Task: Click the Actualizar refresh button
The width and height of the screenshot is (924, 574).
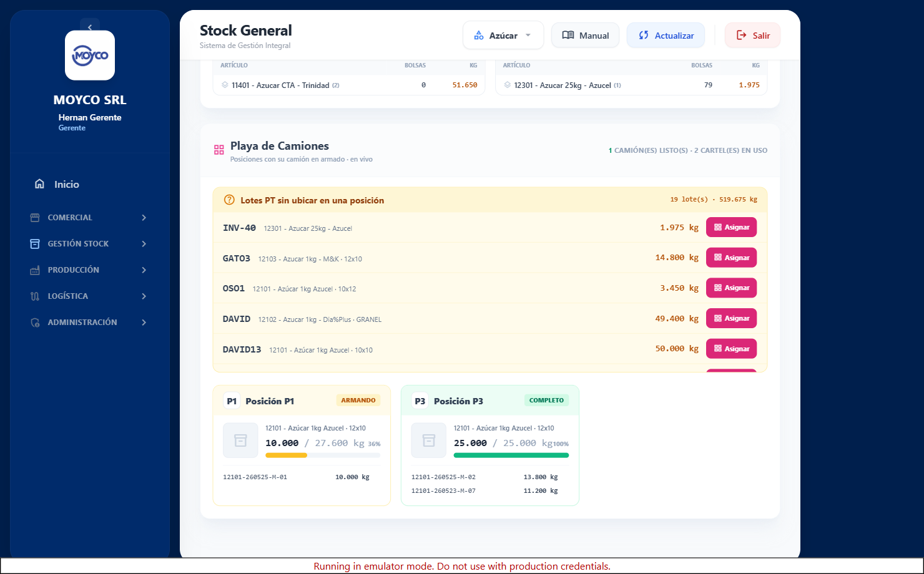Action: [x=666, y=36]
